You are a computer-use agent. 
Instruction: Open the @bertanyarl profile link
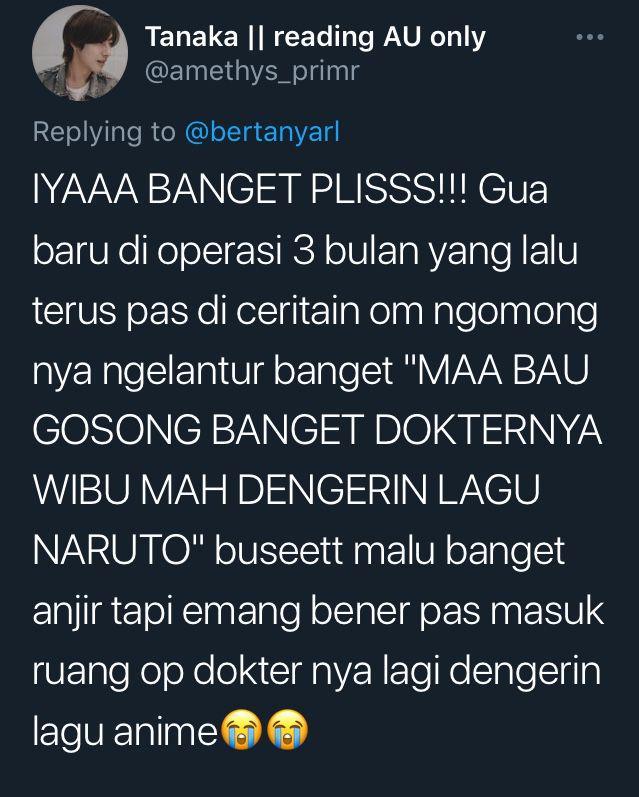tap(262, 132)
